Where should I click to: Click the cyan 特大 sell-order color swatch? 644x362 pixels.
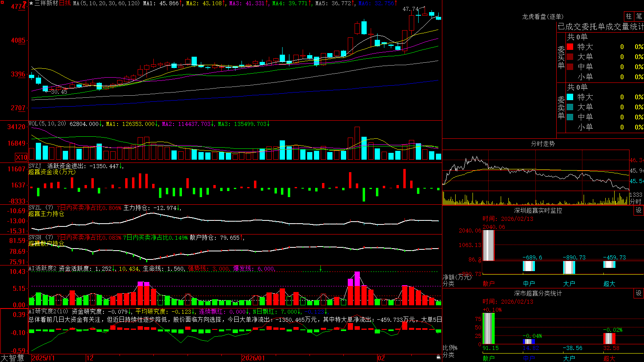click(570, 97)
